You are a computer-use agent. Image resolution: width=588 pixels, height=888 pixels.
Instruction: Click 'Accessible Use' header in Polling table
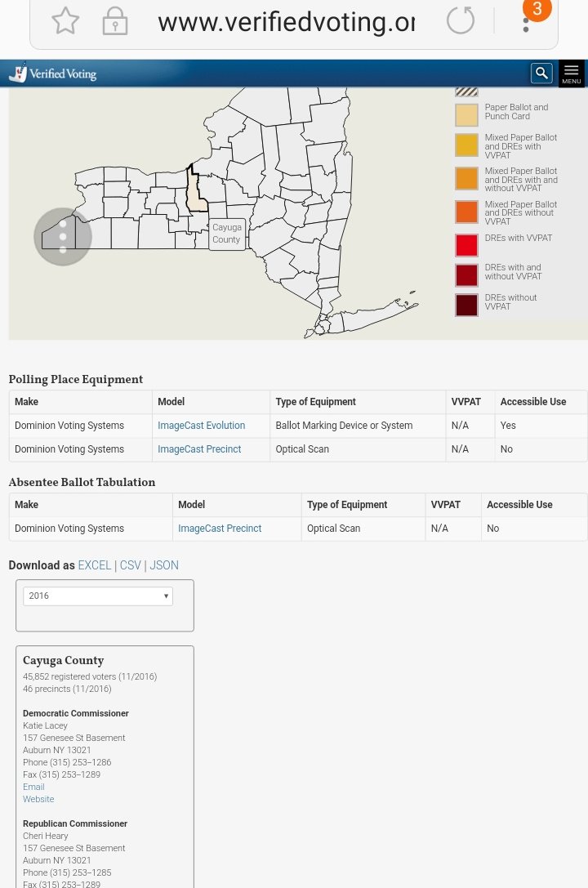point(533,402)
